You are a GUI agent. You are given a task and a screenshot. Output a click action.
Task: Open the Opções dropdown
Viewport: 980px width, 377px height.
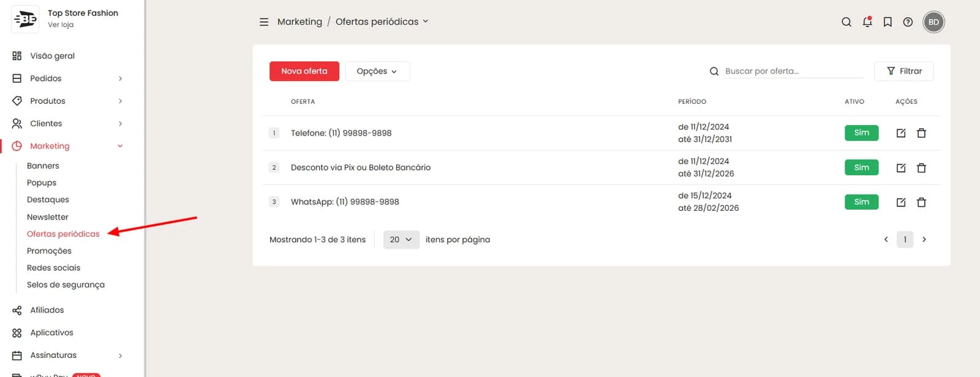(377, 71)
